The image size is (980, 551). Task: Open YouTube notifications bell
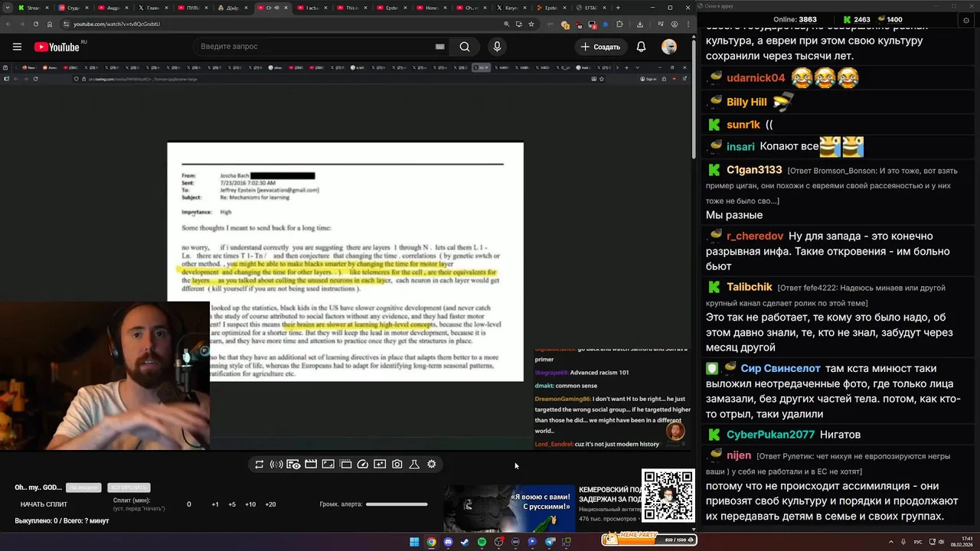[641, 47]
